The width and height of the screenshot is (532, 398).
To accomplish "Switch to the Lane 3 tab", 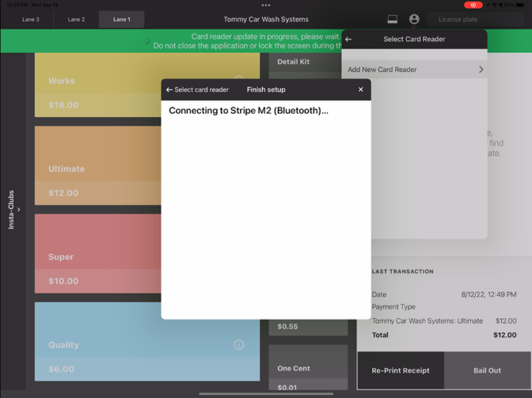I will [x=31, y=19].
